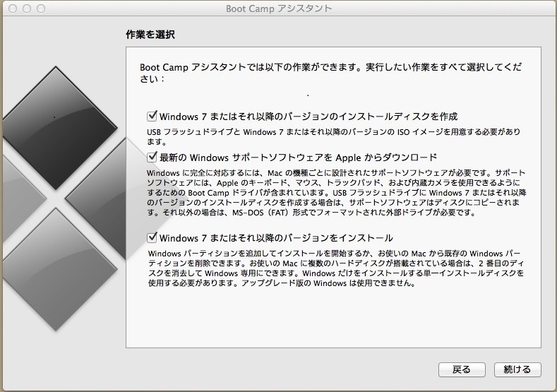
Task: Click the 'Windows パーティションを追加して' description paragraph
Action: click(336, 268)
